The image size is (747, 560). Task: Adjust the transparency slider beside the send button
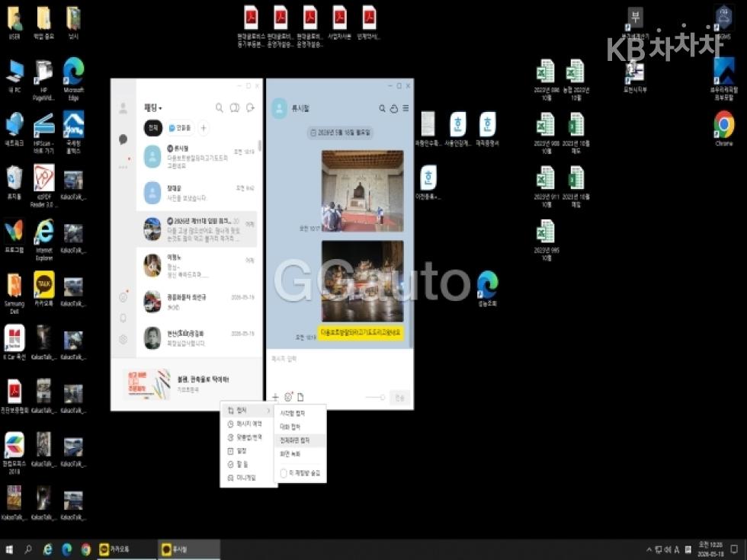[x=375, y=397]
